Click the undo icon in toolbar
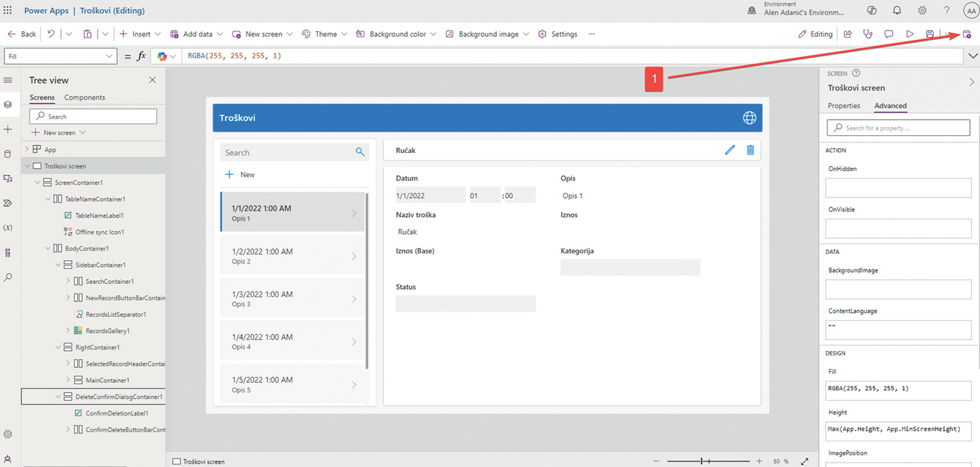This screenshot has width=980, height=467. click(51, 34)
